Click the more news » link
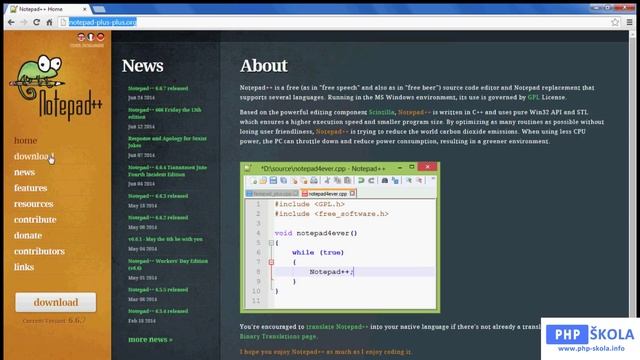Viewport: 640px width, 360px height. [150, 340]
